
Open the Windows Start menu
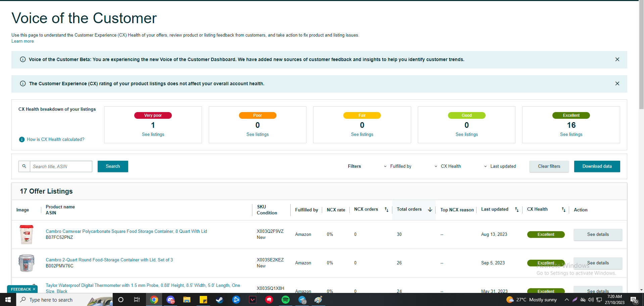click(x=8, y=300)
